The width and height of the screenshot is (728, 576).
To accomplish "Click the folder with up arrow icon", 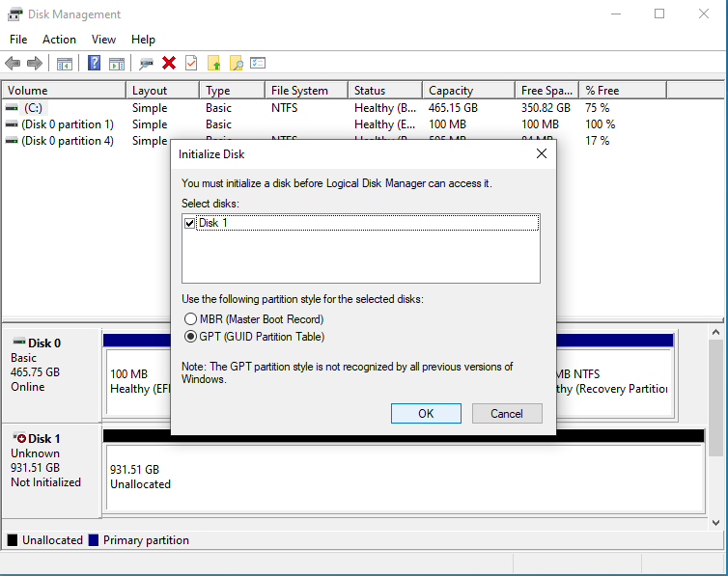I will (213, 63).
